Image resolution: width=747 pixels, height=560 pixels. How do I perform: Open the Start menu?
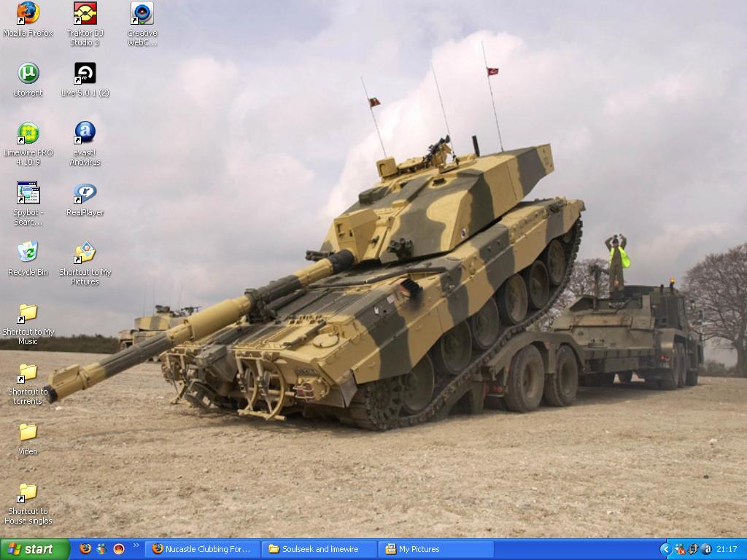coord(34,549)
